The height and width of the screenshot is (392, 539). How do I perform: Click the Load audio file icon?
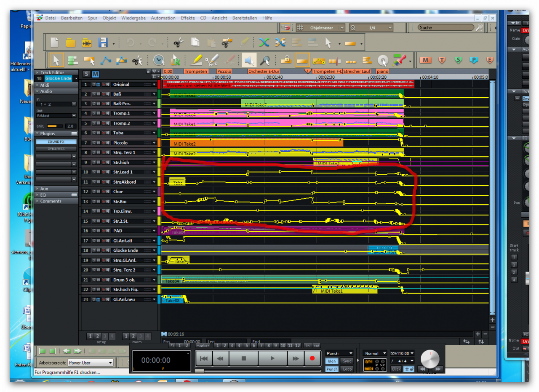tap(86, 43)
